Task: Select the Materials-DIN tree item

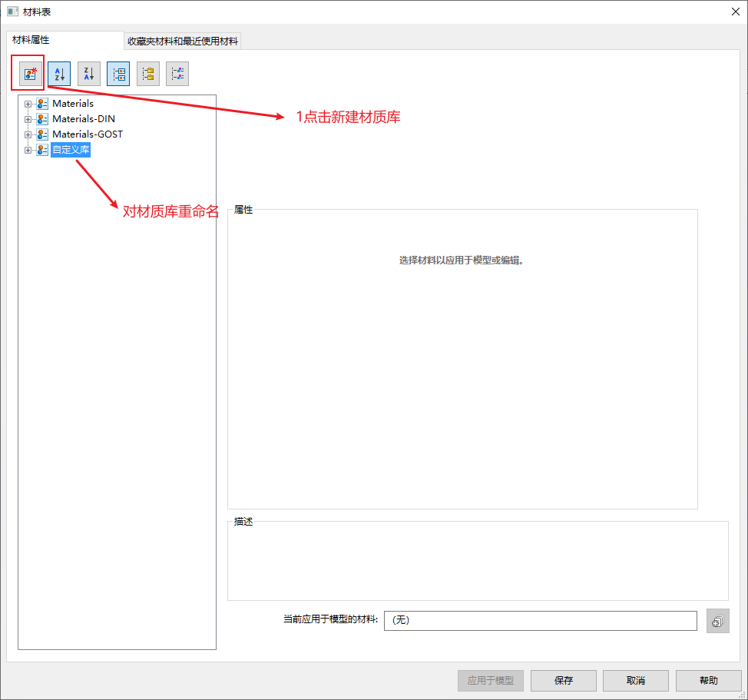Action: pyautogui.click(x=84, y=119)
